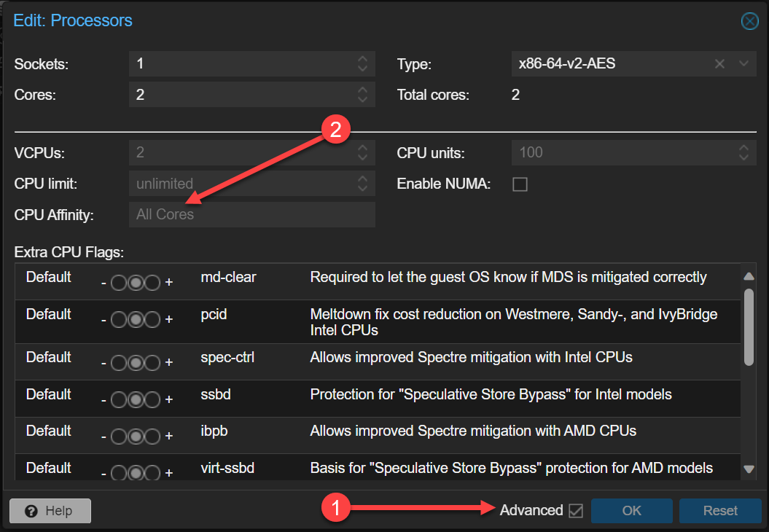
Task: Decrease the Cores value
Action: [362, 99]
